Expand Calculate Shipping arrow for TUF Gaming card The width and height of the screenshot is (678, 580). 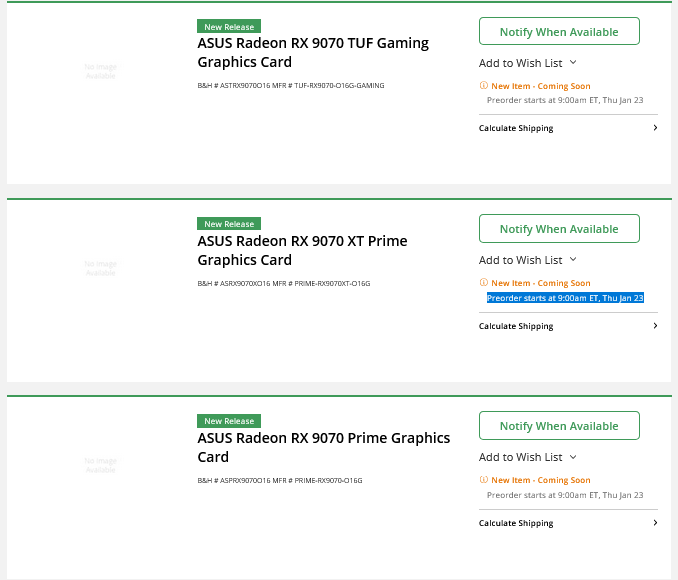pos(655,128)
